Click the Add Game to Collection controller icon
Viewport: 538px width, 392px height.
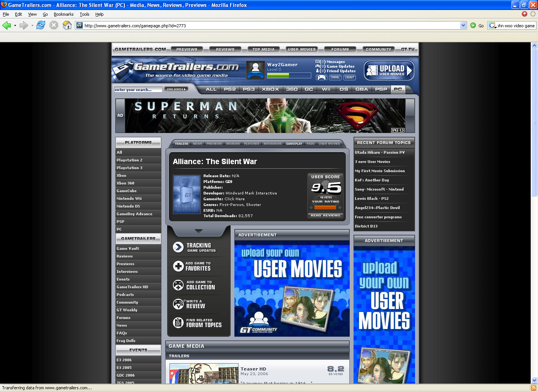tap(178, 285)
